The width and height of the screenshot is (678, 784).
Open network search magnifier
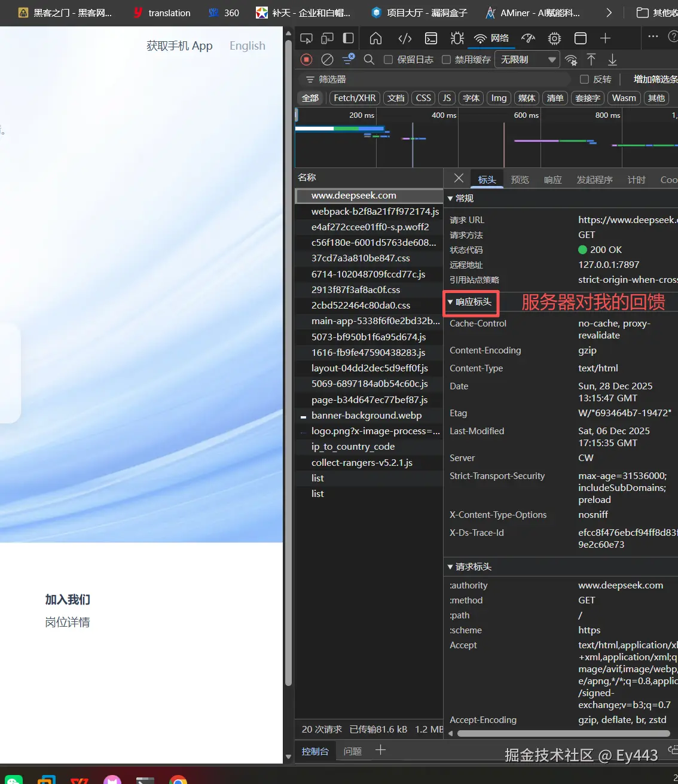coord(369,59)
